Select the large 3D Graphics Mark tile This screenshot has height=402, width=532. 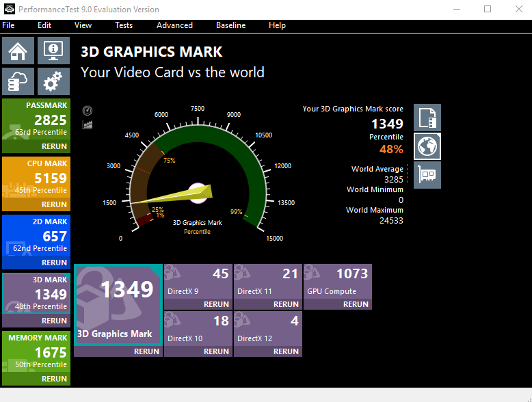118,305
